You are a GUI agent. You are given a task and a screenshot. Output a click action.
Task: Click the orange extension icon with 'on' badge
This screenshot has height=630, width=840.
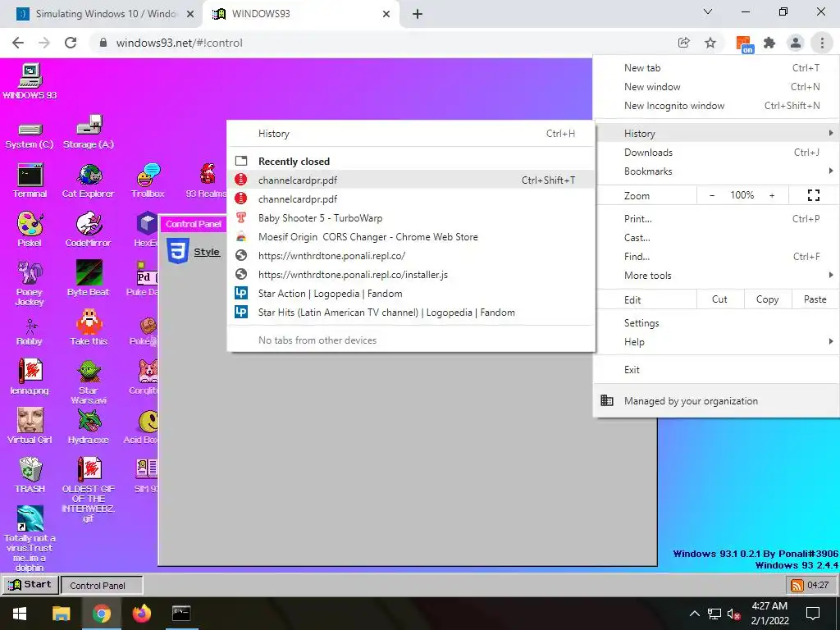744,44
